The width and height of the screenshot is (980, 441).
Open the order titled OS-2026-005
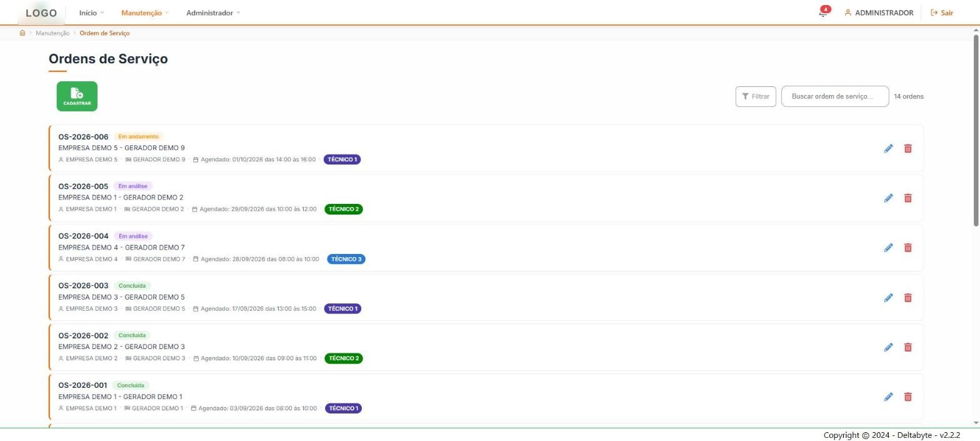(83, 186)
